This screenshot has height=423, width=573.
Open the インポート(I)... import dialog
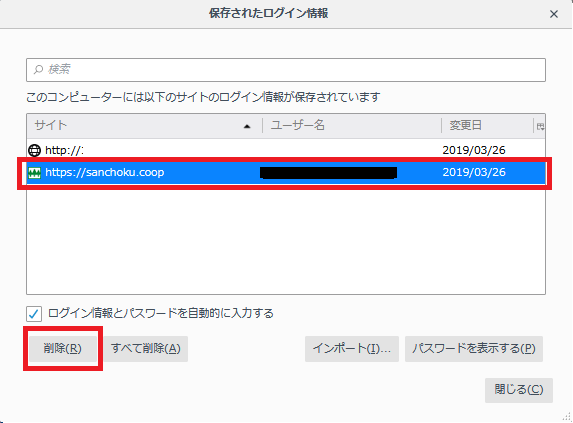coord(352,348)
